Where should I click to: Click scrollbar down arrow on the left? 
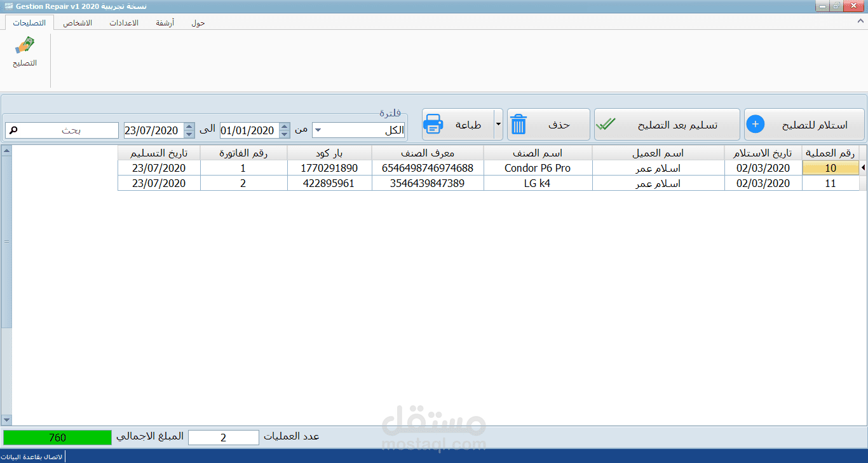click(6, 420)
